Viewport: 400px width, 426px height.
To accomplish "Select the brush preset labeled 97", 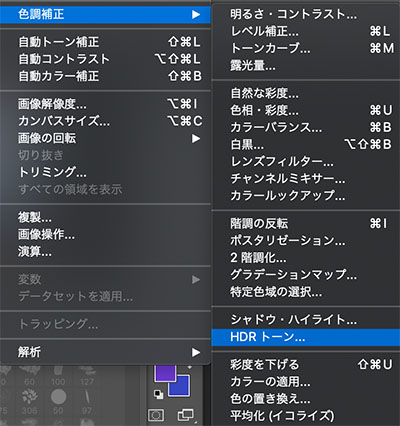I will coord(87,402).
